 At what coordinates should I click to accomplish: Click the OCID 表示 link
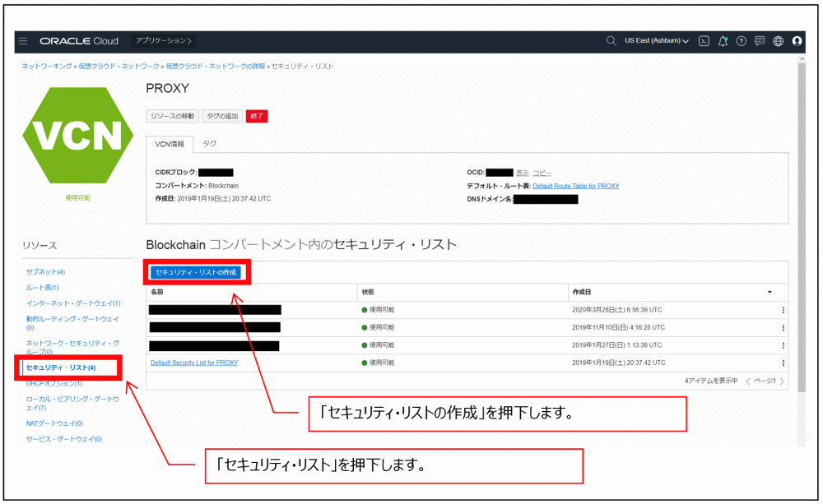pyautogui.click(x=523, y=173)
